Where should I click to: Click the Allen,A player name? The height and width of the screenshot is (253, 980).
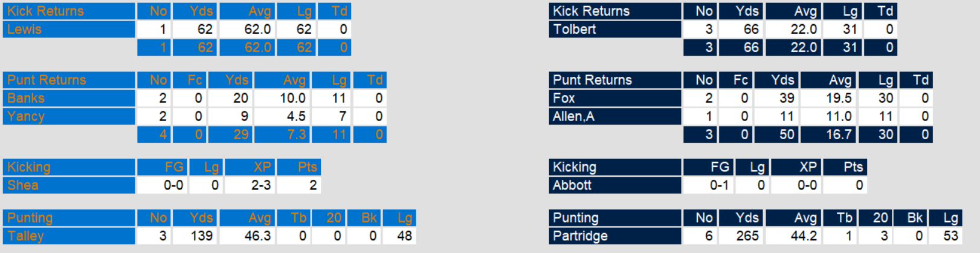click(574, 116)
